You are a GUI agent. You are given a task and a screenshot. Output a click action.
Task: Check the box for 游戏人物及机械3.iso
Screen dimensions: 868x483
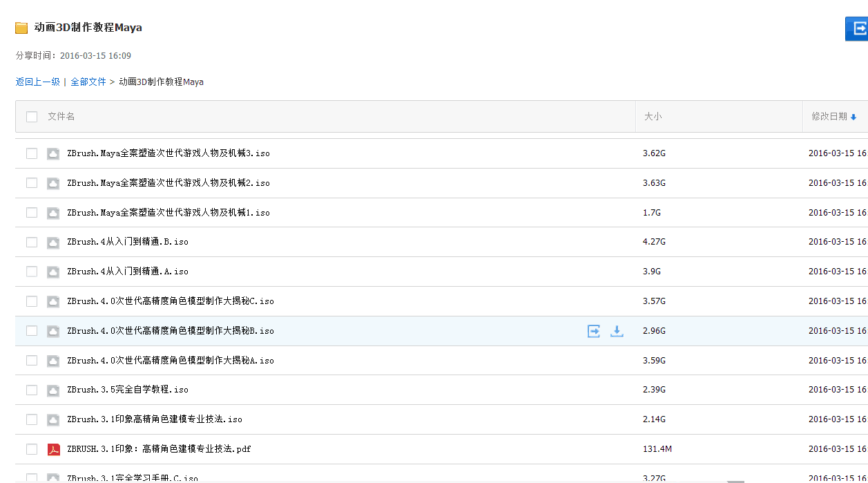click(x=32, y=153)
